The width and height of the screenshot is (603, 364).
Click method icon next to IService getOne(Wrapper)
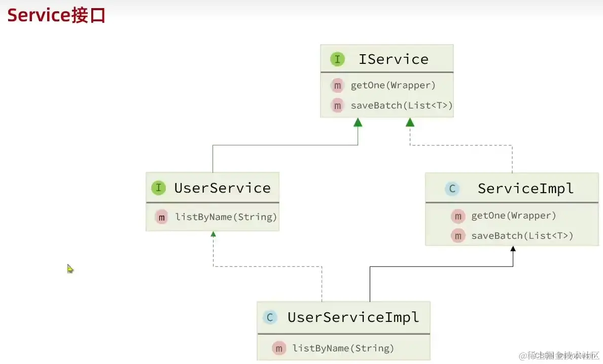pyautogui.click(x=337, y=85)
